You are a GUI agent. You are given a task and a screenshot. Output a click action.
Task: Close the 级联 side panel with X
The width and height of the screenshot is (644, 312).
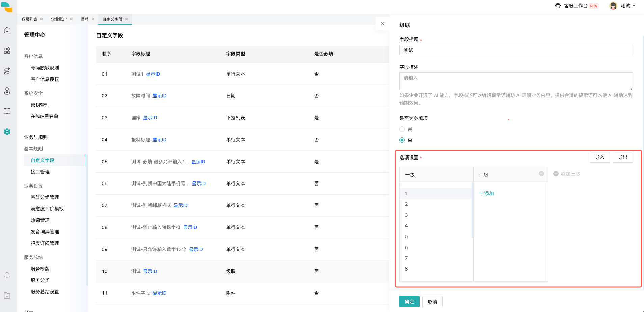pos(383,24)
